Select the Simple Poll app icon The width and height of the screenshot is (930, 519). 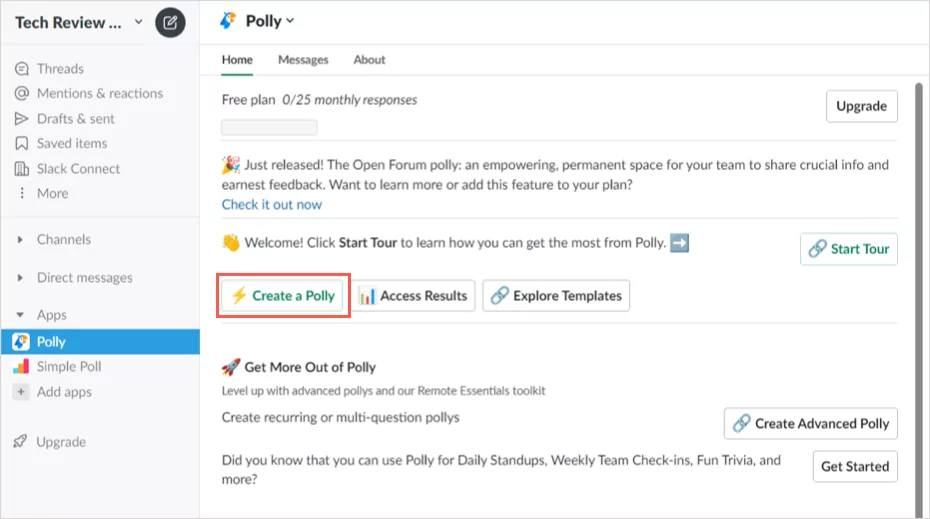pos(21,367)
